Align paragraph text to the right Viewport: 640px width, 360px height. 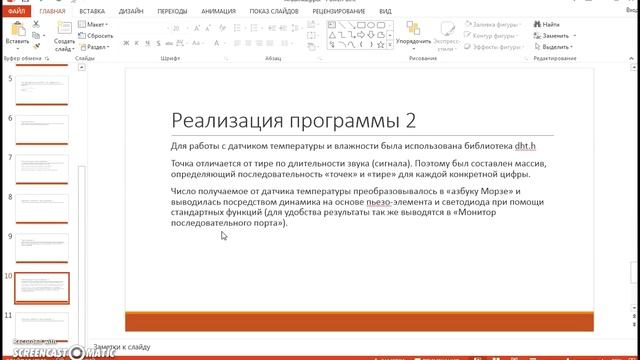[x=259, y=43]
